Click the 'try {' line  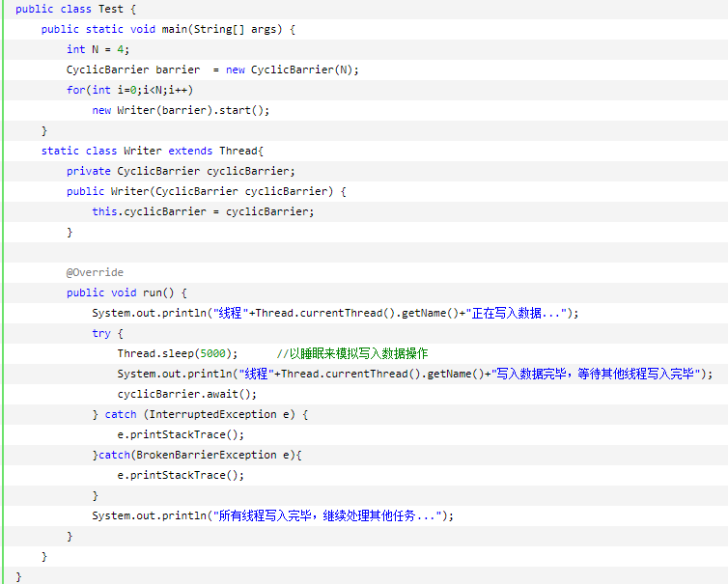[107, 333]
